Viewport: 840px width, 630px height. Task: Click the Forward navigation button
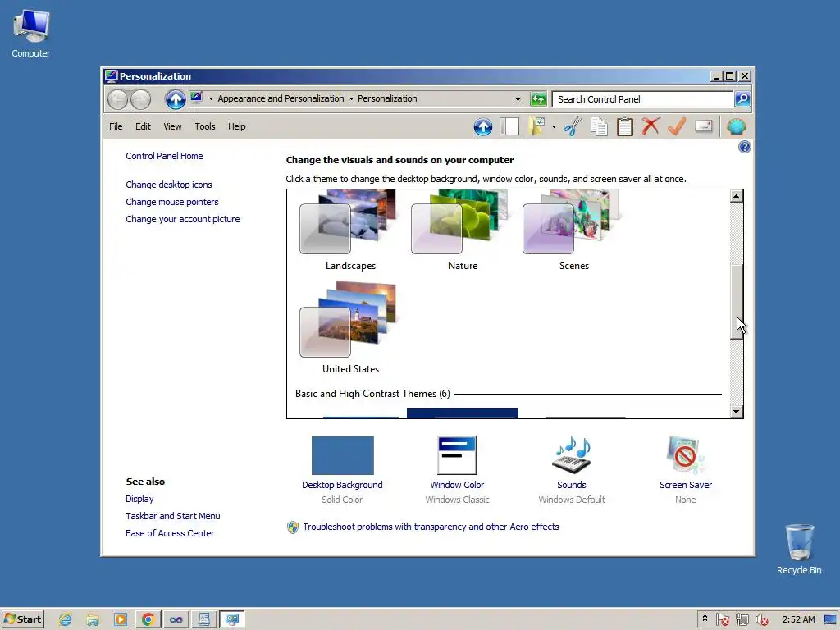(x=141, y=99)
